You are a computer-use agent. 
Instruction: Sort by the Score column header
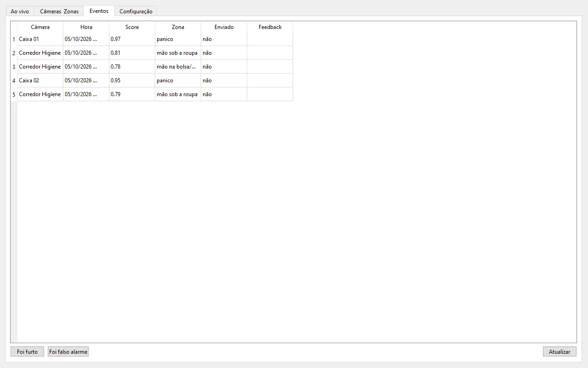(x=132, y=27)
